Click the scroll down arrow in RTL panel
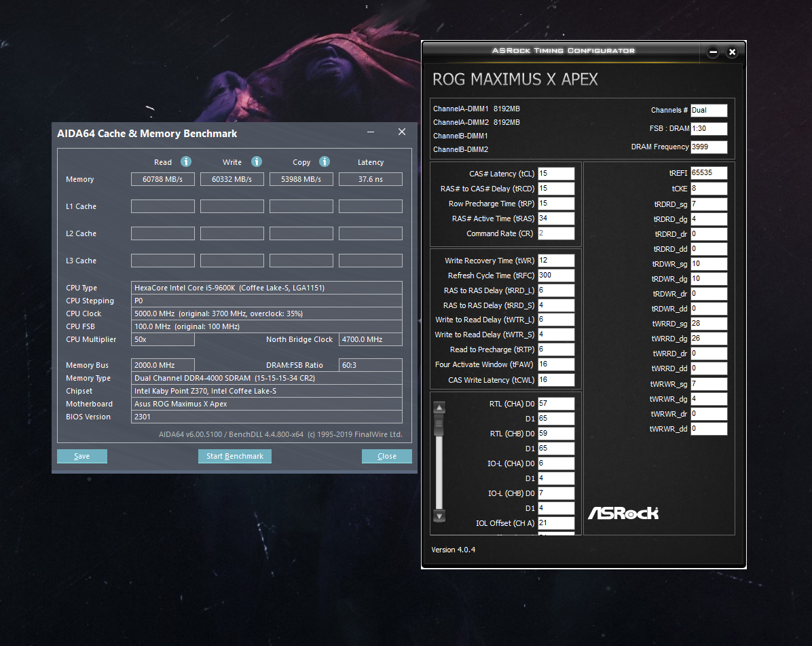Viewport: 812px width, 646px height. point(439,516)
